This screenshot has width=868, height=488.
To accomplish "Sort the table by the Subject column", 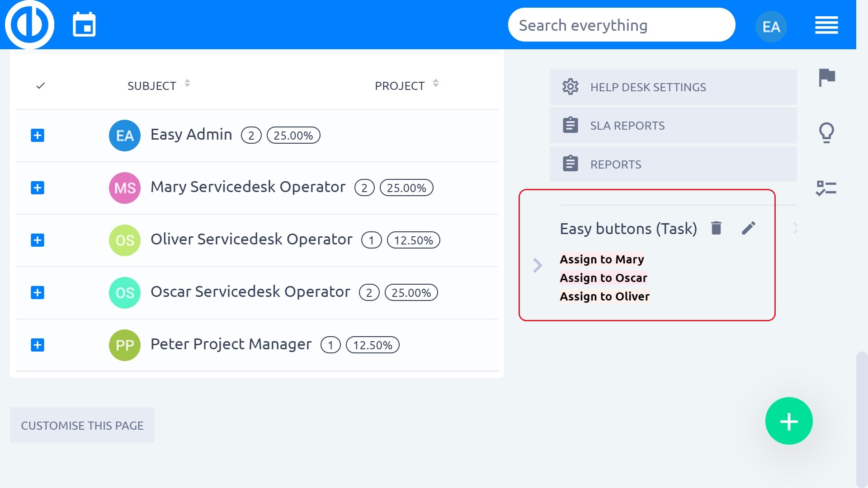I will (187, 84).
